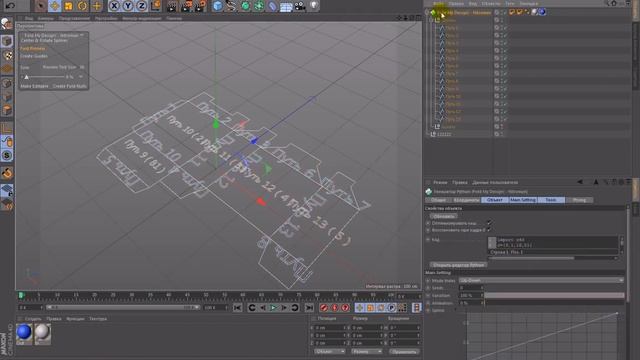Select the Move tool

54,6
